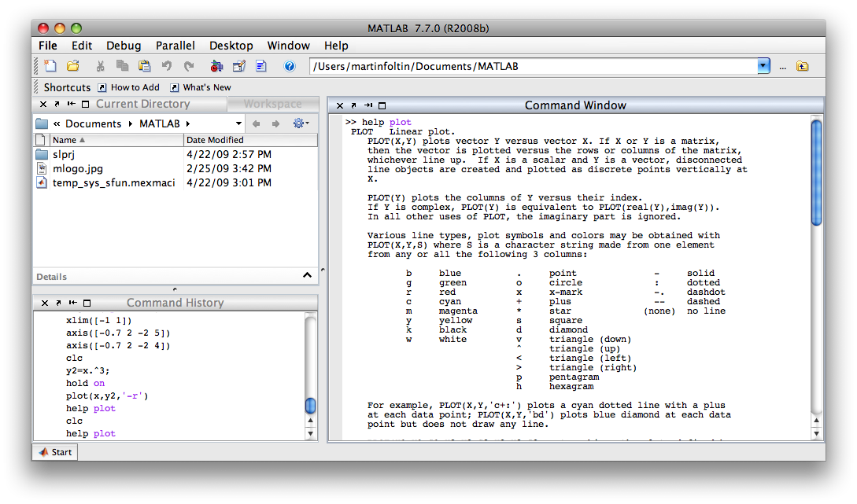
Task: Expand the Details panel chevron
Action: [x=307, y=275]
